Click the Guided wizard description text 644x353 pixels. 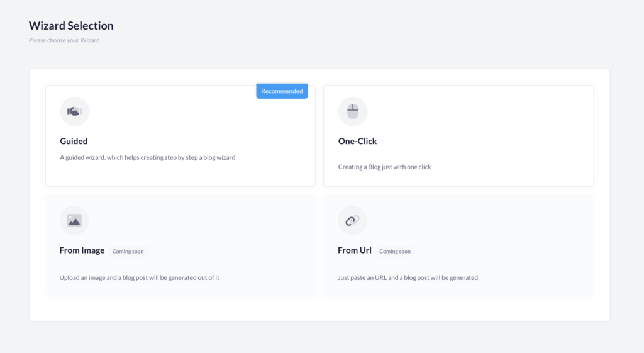click(x=147, y=157)
